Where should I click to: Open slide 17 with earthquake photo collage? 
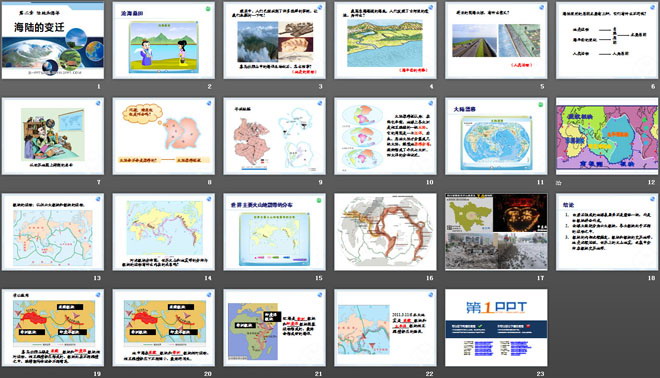pyautogui.click(x=496, y=232)
